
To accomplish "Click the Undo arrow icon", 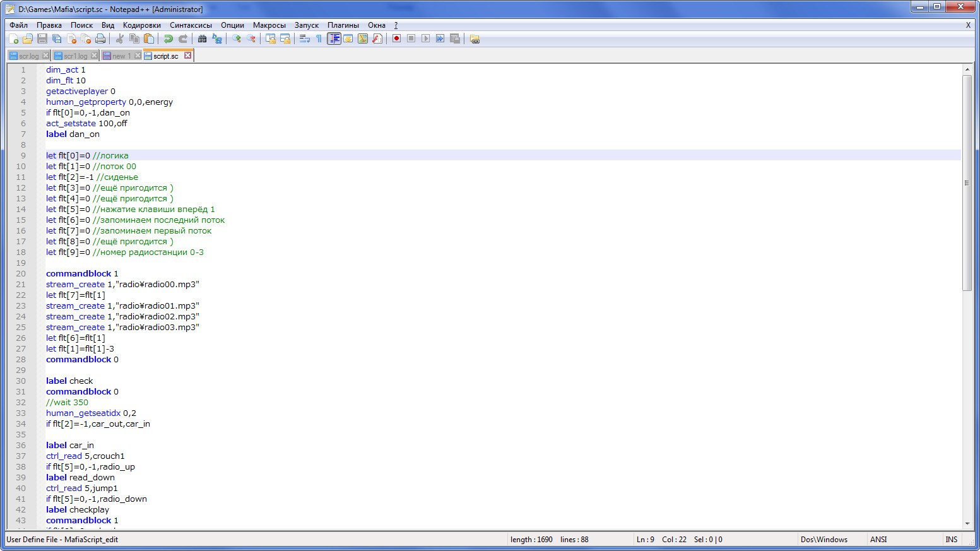I will (168, 39).
